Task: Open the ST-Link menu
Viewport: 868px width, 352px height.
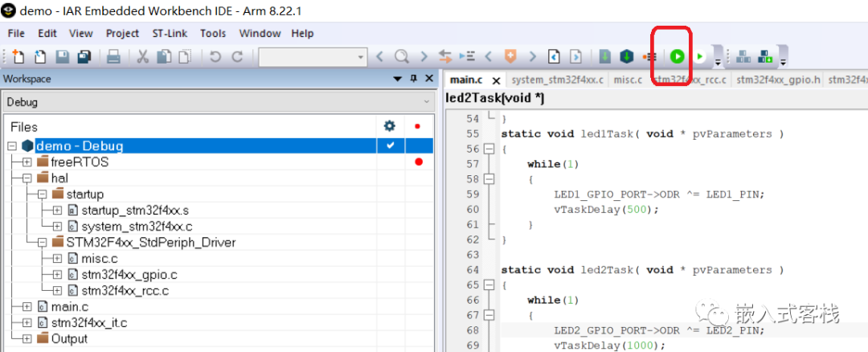Action: pos(170,34)
